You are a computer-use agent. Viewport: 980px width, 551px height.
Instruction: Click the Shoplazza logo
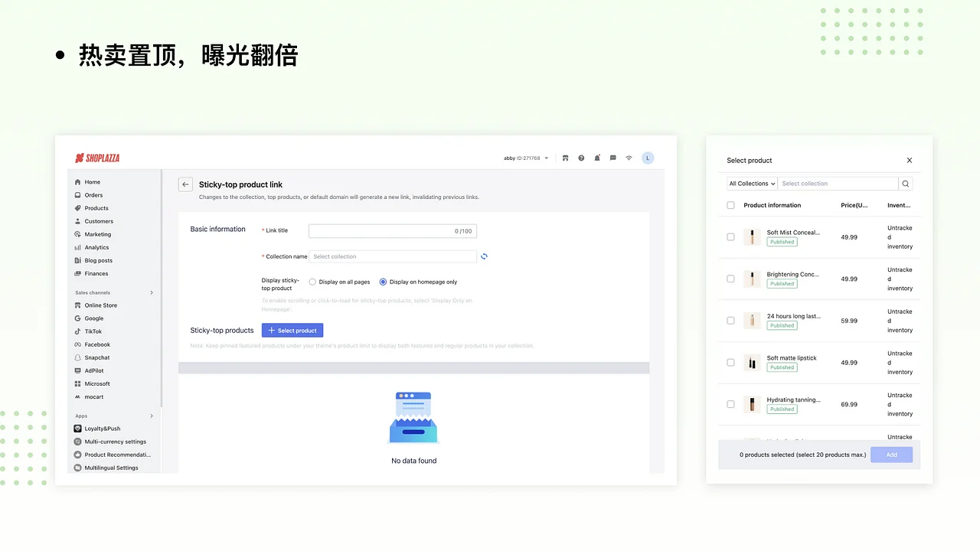pyautogui.click(x=97, y=158)
